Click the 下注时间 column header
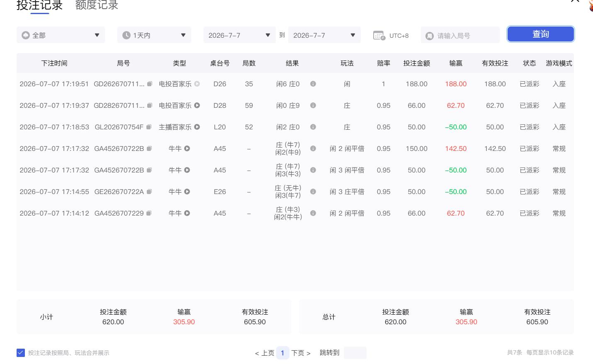This screenshot has width=593, height=364. tap(54, 63)
